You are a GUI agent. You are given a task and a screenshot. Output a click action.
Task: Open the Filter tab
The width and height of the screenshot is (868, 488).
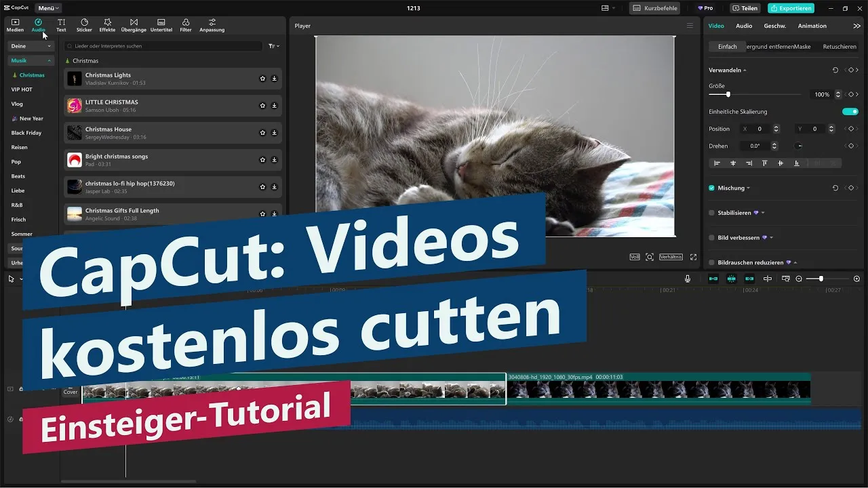186,26
